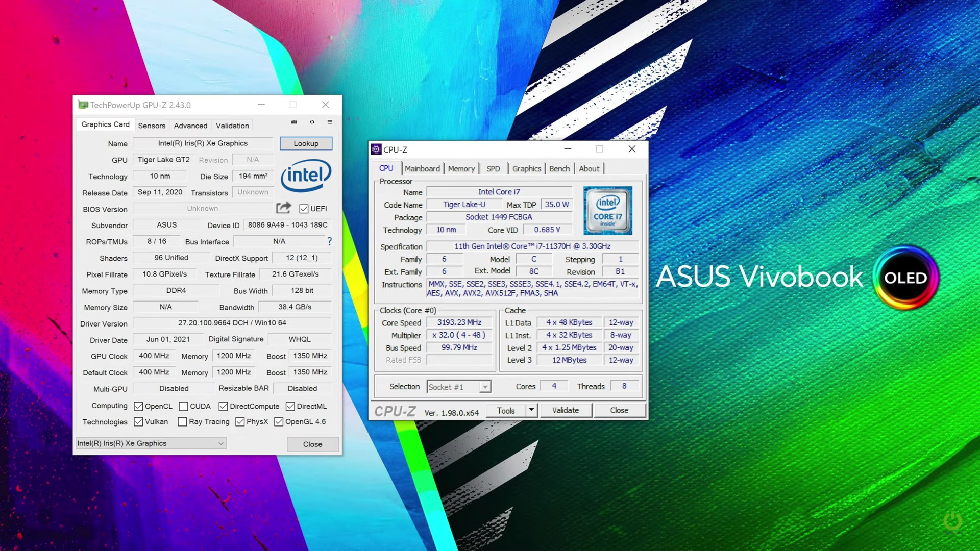Toggle the CUDA checkbox
The image size is (980, 551).
coord(184,406)
